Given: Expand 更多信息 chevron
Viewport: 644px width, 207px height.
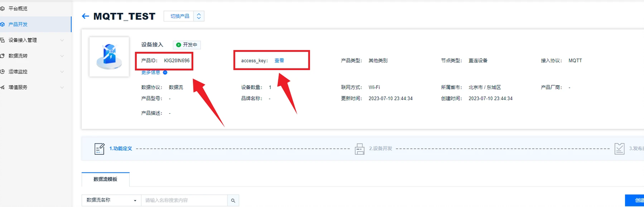Looking at the screenshot, I should click(165, 73).
